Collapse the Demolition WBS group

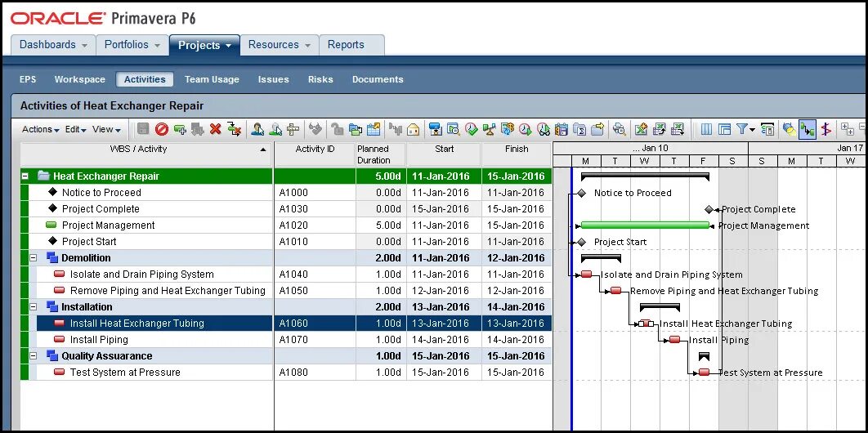[x=34, y=257]
